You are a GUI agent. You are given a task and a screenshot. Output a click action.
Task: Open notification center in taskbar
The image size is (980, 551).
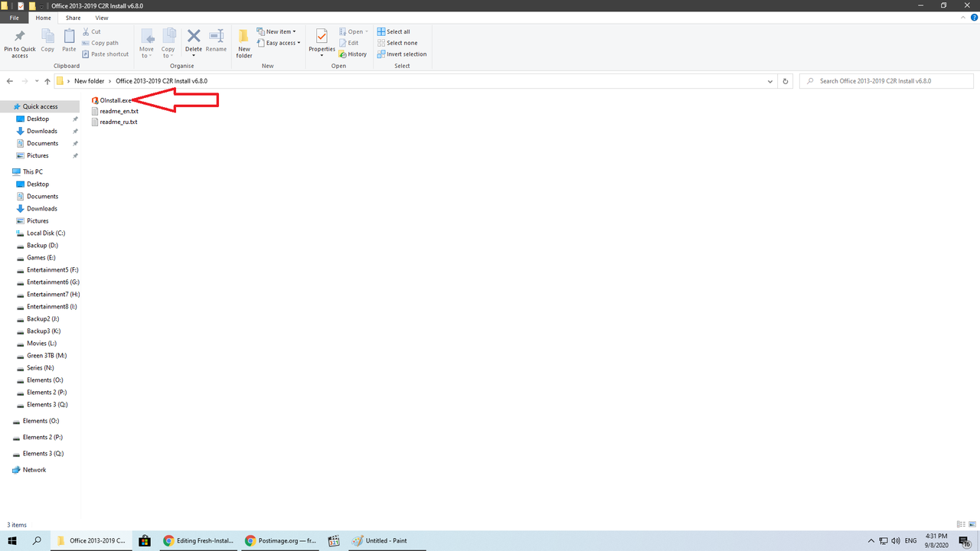coord(965,540)
